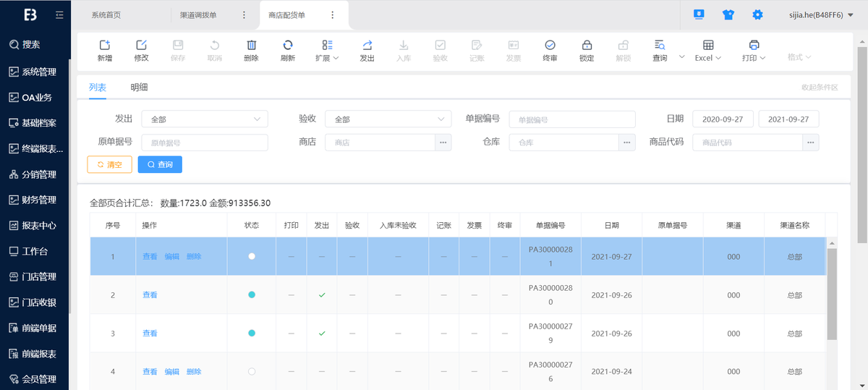Viewport: 868px width, 390px height.
Task: Select the status radio circle in row 2
Action: point(252,294)
